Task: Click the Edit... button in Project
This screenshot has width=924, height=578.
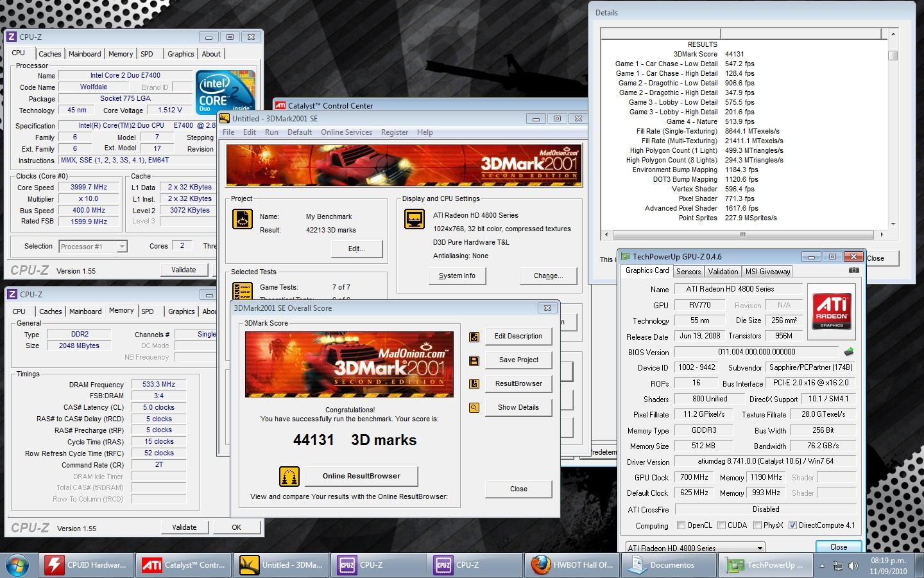Action: pos(356,249)
